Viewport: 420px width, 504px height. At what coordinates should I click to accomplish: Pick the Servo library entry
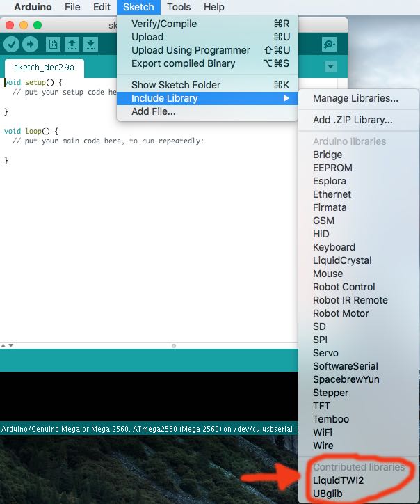(x=325, y=353)
